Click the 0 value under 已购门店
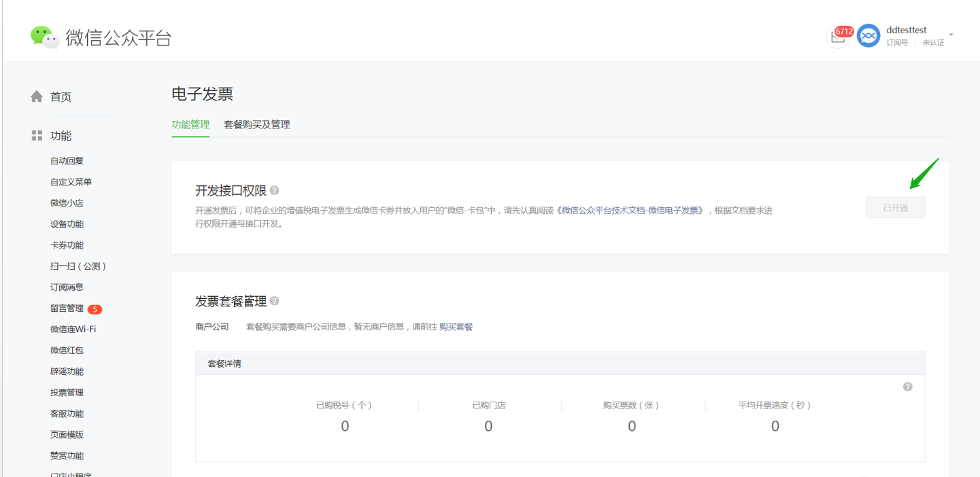Viewport: 980px width, 477px height. click(488, 427)
